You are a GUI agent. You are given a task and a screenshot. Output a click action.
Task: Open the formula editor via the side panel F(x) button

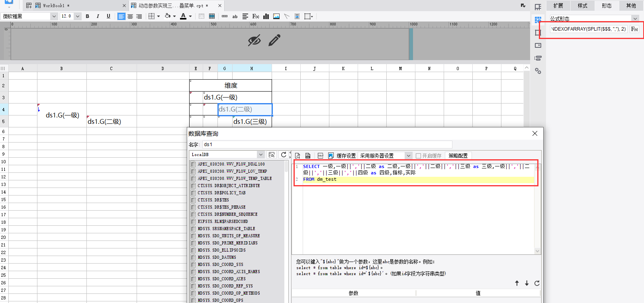point(634,29)
